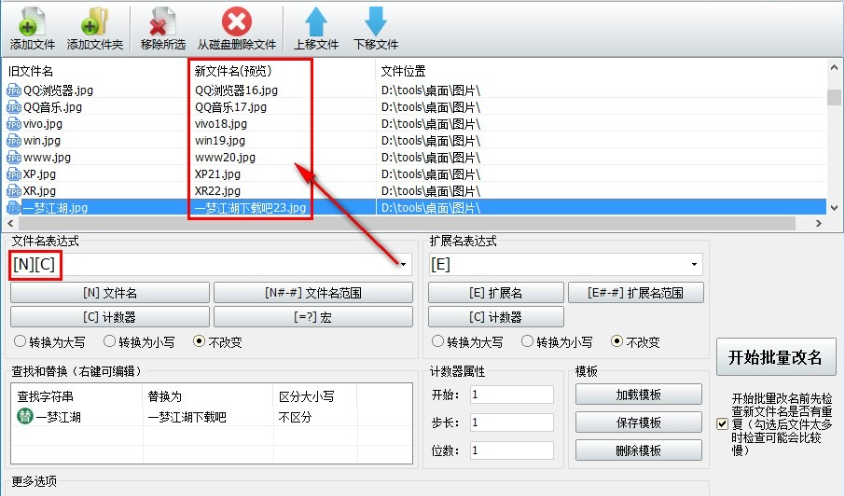Select 不改变 under 文件名表达式
This screenshot has width=844, height=496.
[199, 341]
